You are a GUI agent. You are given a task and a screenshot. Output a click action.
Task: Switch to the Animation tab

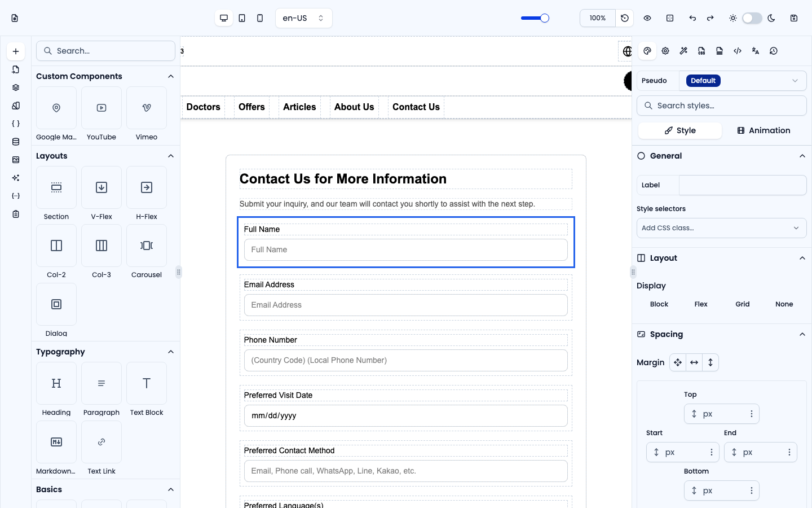click(x=764, y=130)
